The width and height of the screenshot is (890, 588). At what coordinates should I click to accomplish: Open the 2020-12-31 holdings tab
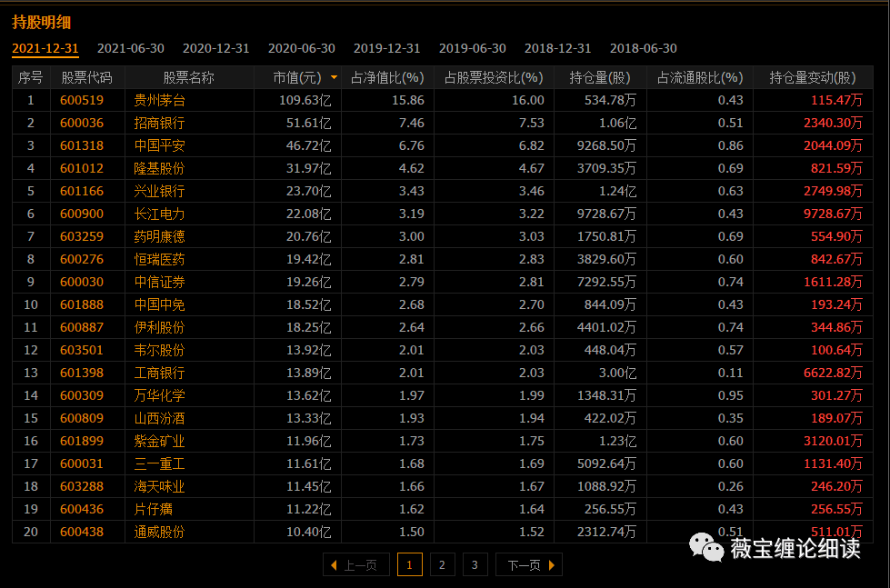click(215, 48)
